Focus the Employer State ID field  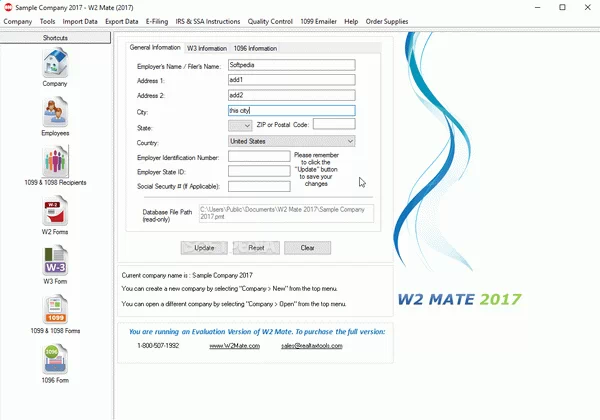[259, 171]
